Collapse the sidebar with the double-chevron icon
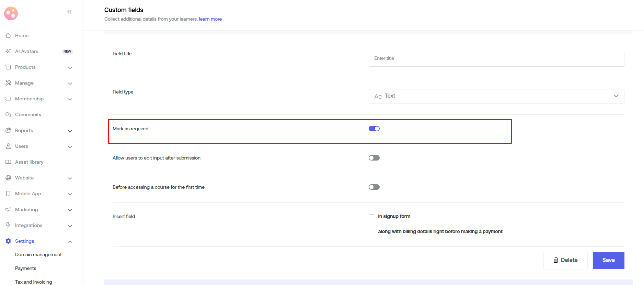This screenshot has width=644, height=285. [69, 12]
